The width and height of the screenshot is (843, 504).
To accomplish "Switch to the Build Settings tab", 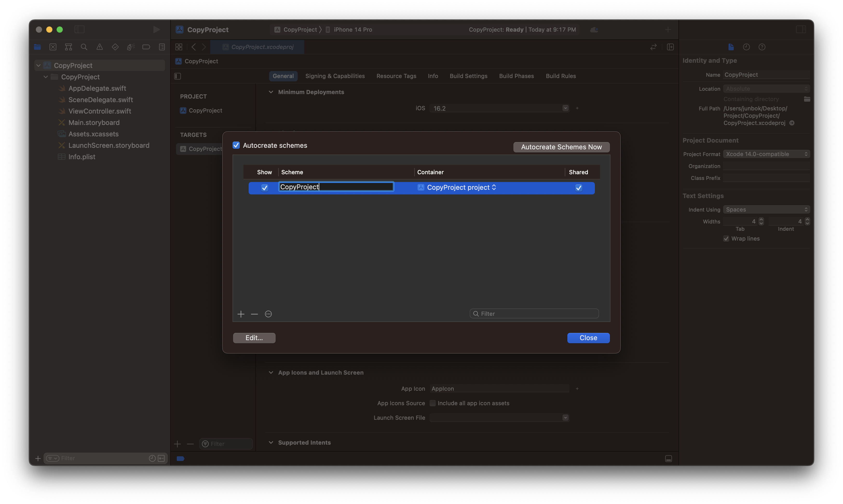I will 468,76.
